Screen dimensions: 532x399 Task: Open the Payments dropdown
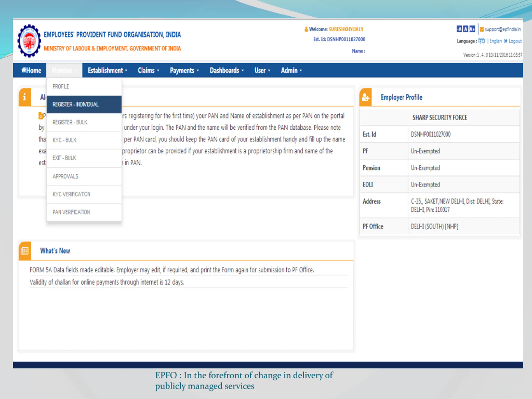(185, 70)
